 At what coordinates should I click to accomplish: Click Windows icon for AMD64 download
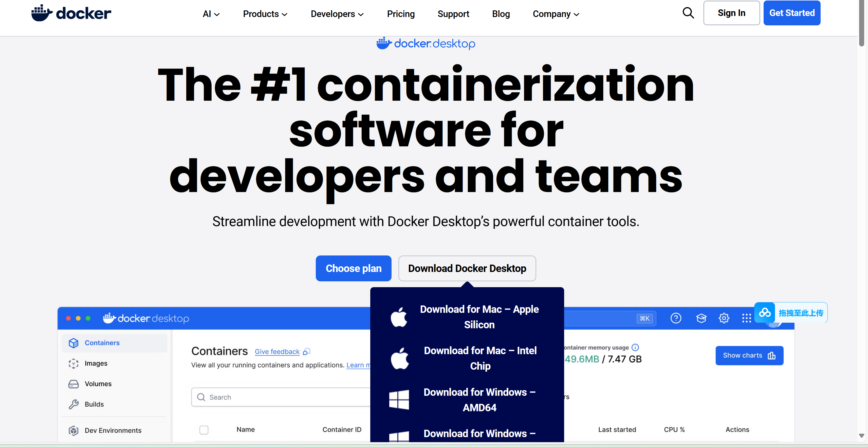(399, 400)
